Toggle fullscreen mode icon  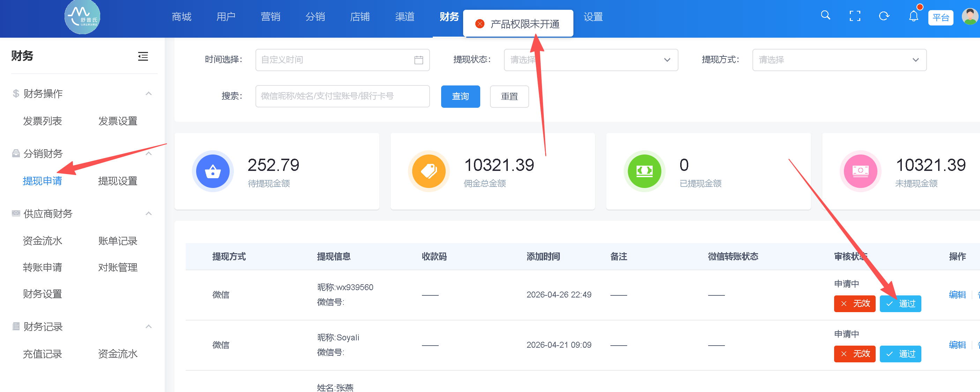(x=855, y=16)
